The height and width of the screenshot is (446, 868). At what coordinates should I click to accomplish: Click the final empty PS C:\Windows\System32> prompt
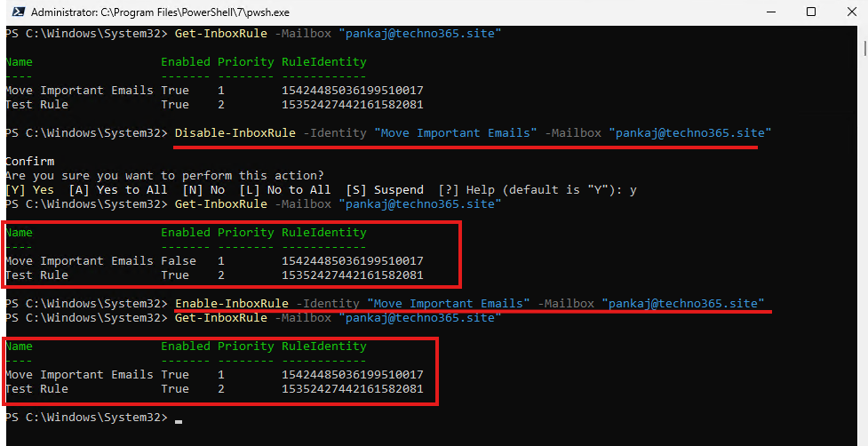tap(86, 417)
